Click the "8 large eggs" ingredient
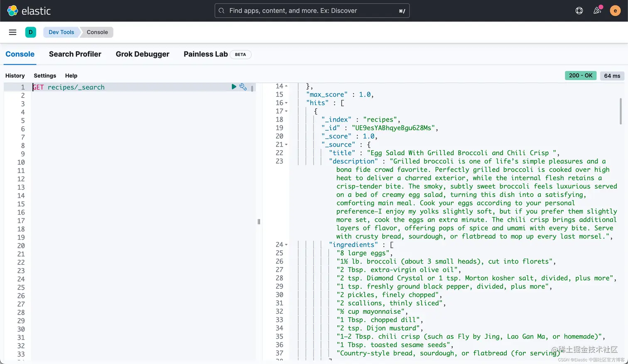Screen dimensions: 628x364 pos(365,253)
